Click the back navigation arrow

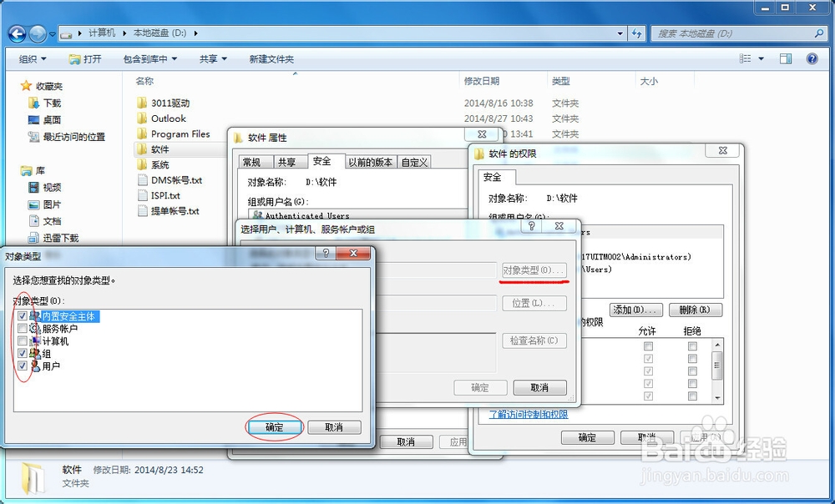(x=17, y=33)
